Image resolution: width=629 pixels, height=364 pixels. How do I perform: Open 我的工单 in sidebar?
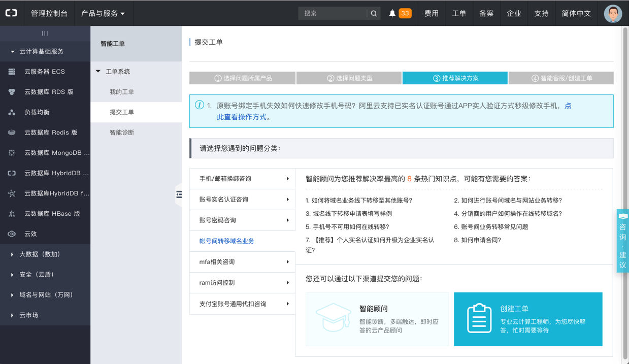[136, 92]
